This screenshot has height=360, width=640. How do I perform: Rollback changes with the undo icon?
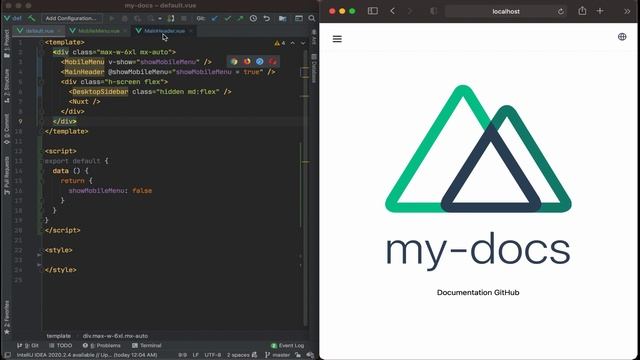267,18
